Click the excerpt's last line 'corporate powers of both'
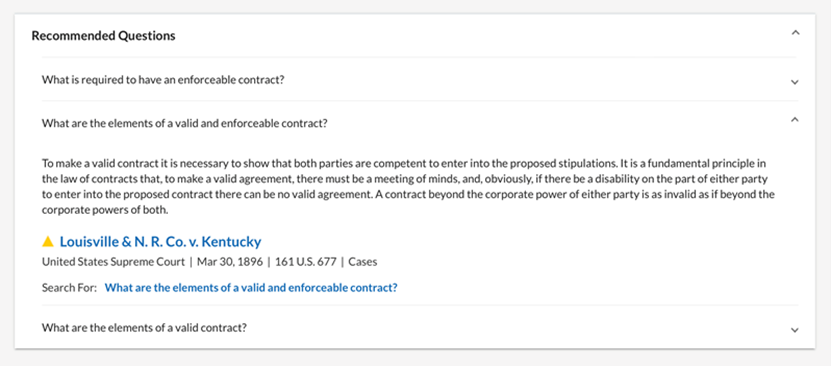 [104, 210]
